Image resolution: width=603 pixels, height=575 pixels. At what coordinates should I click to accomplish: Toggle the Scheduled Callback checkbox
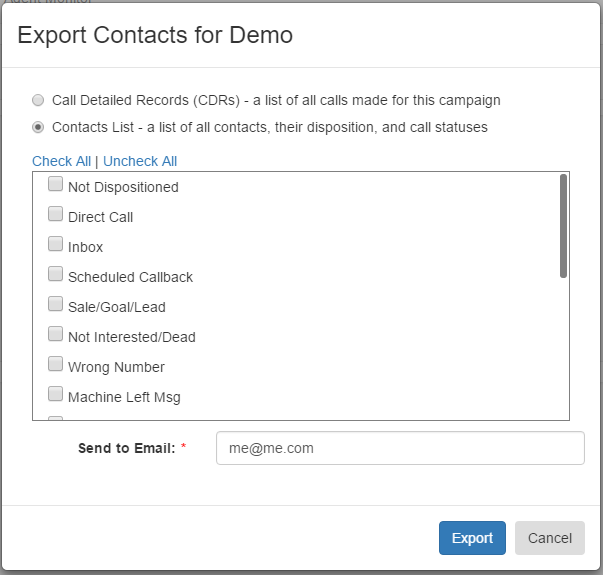55,273
